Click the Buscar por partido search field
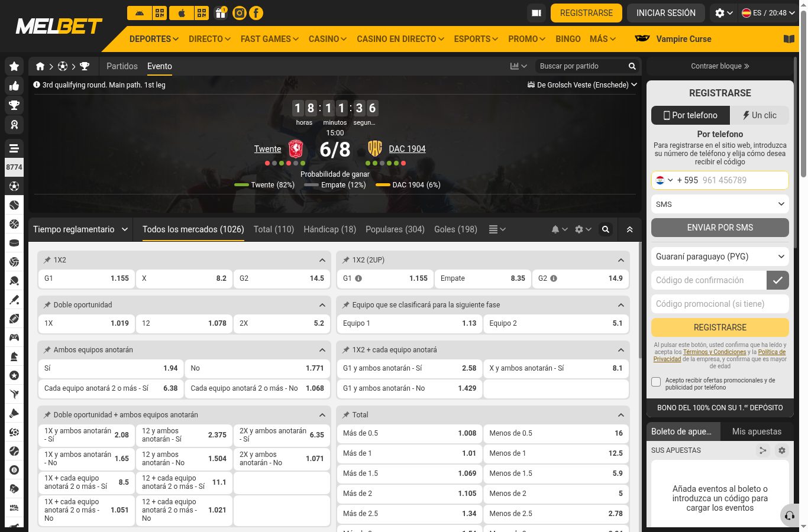The height and width of the screenshot is (532, 808). pos(582,66)
